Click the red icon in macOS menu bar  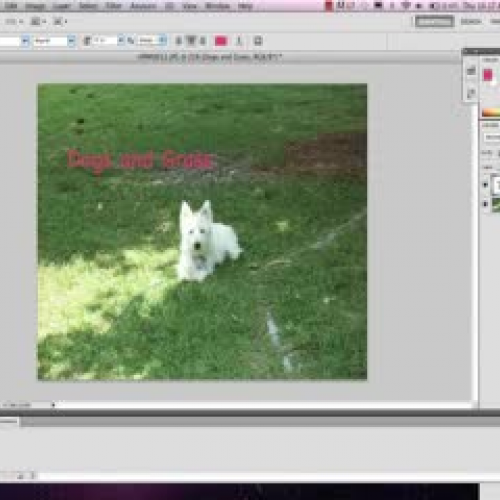(329, 6)
